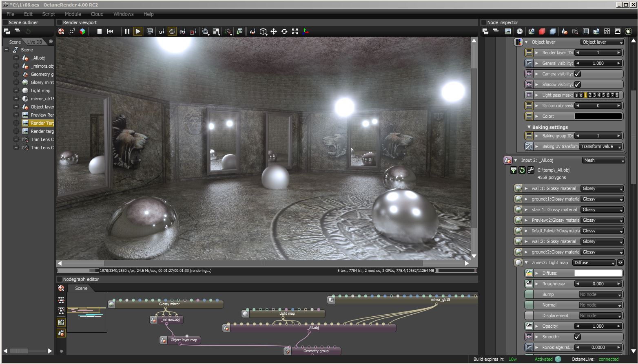Click the black Color swatch
The image size is (638, 364).
[x=598, y=116]
